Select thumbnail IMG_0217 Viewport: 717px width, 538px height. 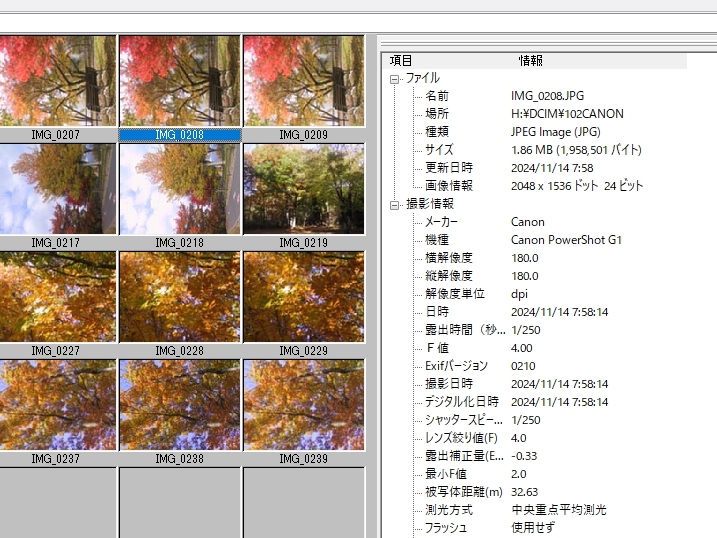(x=57, y=189)
